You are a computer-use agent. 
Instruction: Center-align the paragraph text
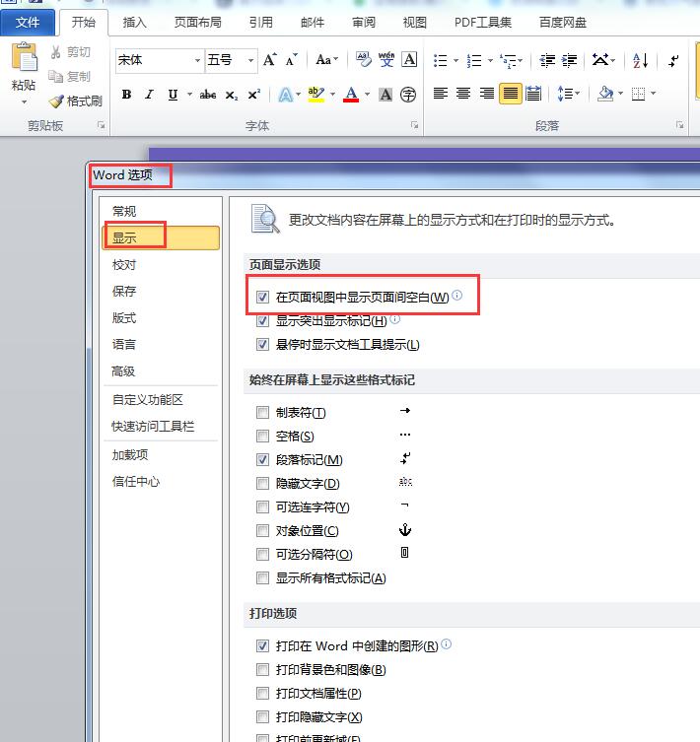tap(463, 94)
